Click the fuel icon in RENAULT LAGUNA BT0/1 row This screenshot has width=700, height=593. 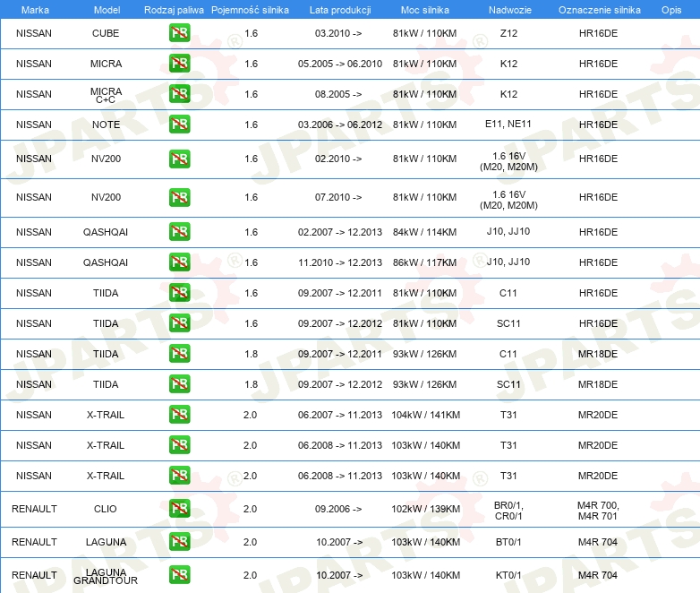point(179,542)
